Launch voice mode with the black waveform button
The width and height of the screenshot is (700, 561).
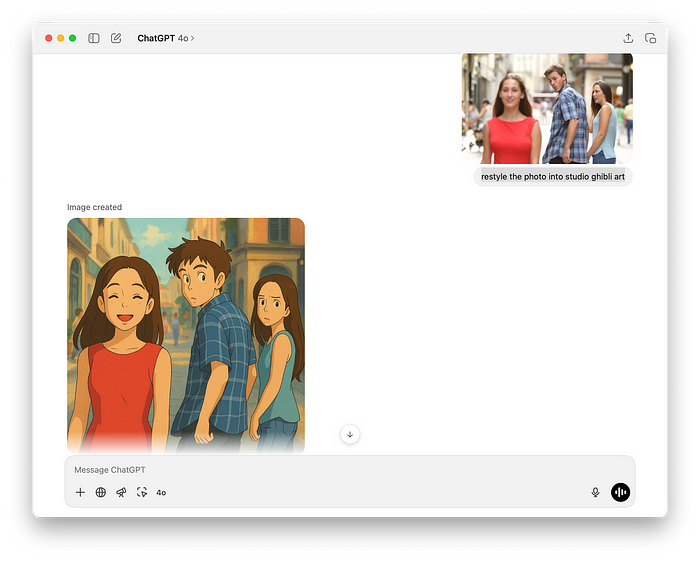tap(621, 492)
